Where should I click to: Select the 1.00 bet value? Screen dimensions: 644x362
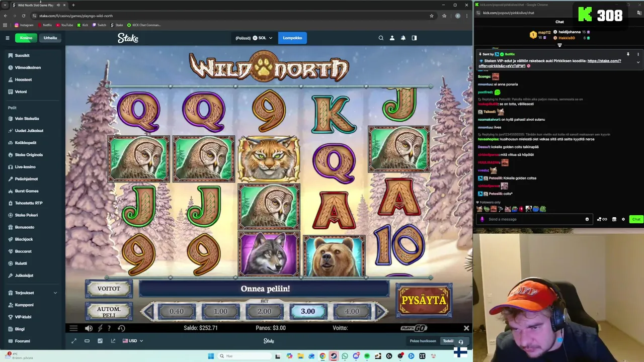coord(220,312)
